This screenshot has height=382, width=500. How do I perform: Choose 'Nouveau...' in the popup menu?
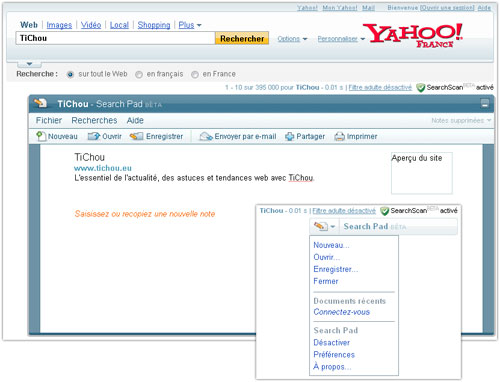pyautogui.click(x=331, y=245)
